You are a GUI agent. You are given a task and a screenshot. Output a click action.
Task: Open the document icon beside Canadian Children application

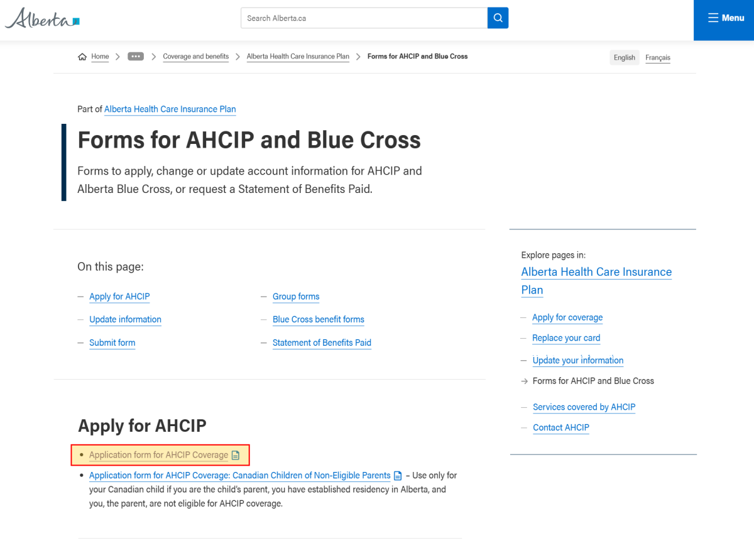point(398,476)
